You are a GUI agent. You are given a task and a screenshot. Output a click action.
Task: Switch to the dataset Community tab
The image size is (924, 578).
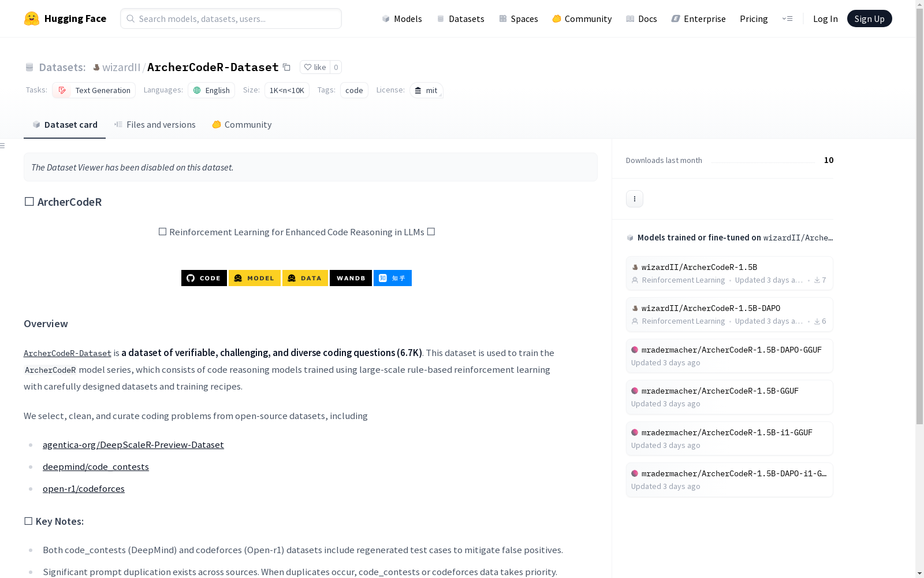click(242, 125)
